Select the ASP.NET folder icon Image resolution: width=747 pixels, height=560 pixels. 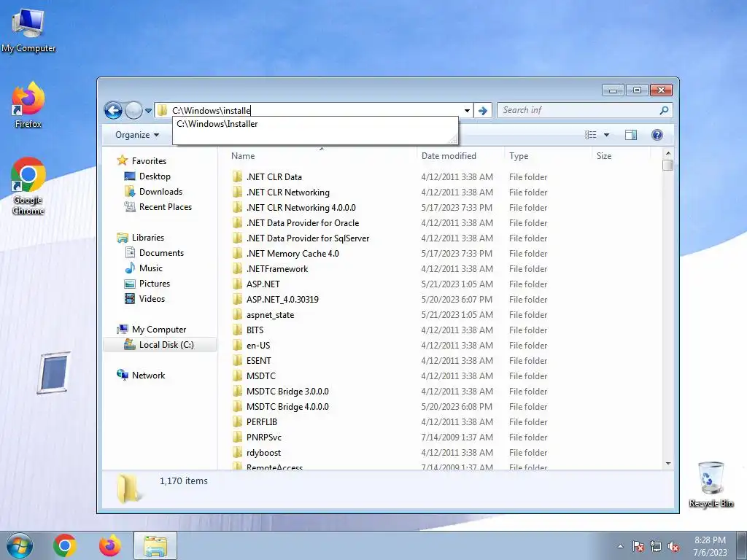coord(237,284)
